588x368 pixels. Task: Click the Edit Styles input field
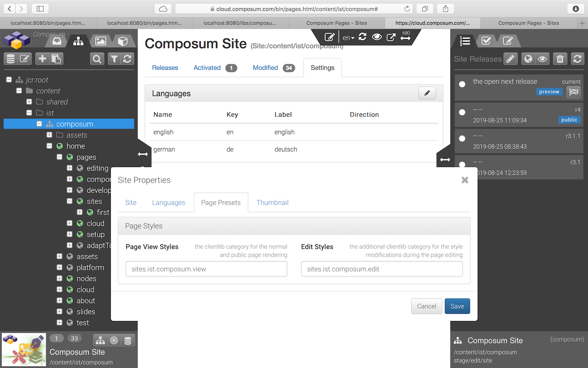coord(382,269)
